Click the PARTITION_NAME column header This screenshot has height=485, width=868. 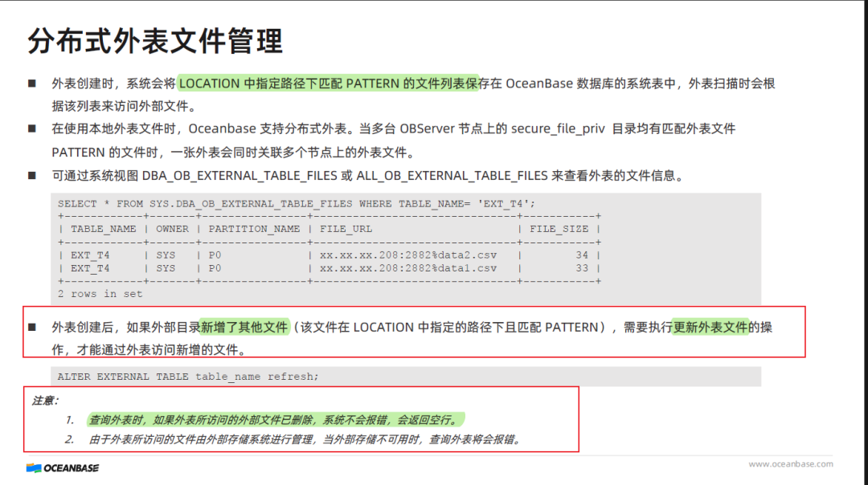(254, 229)
